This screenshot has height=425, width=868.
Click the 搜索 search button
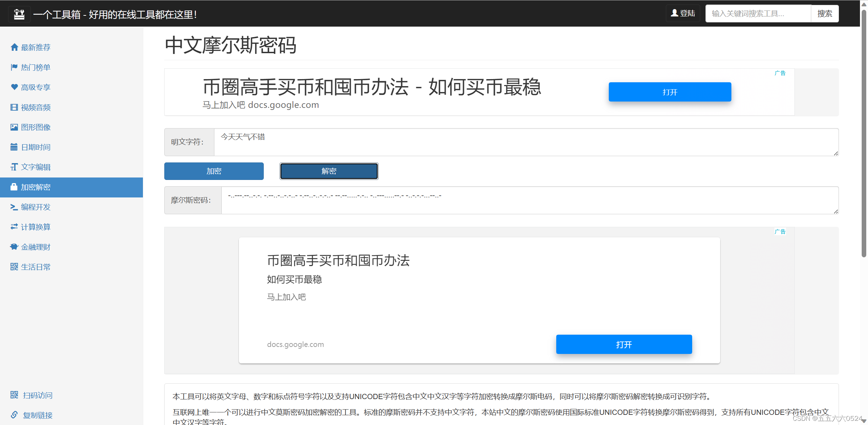pyautogui.click(x=825, y=13)
